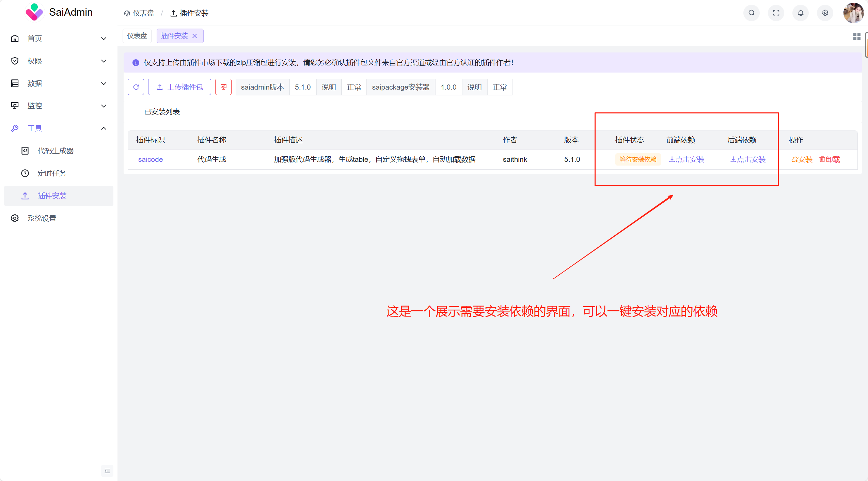Screen dimensions: 868x481
Task: Select 插件安装 in the sidebar
Action: pyautogui.click(x=59, y=196)
